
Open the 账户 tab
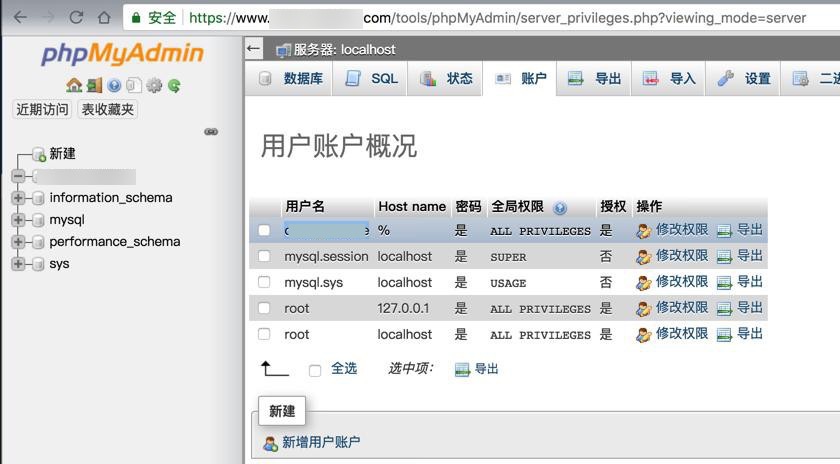tap(520, 79)
